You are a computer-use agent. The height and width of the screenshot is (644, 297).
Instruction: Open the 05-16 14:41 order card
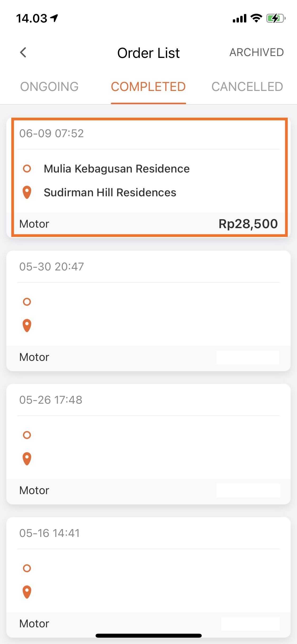tap(148, 577)
